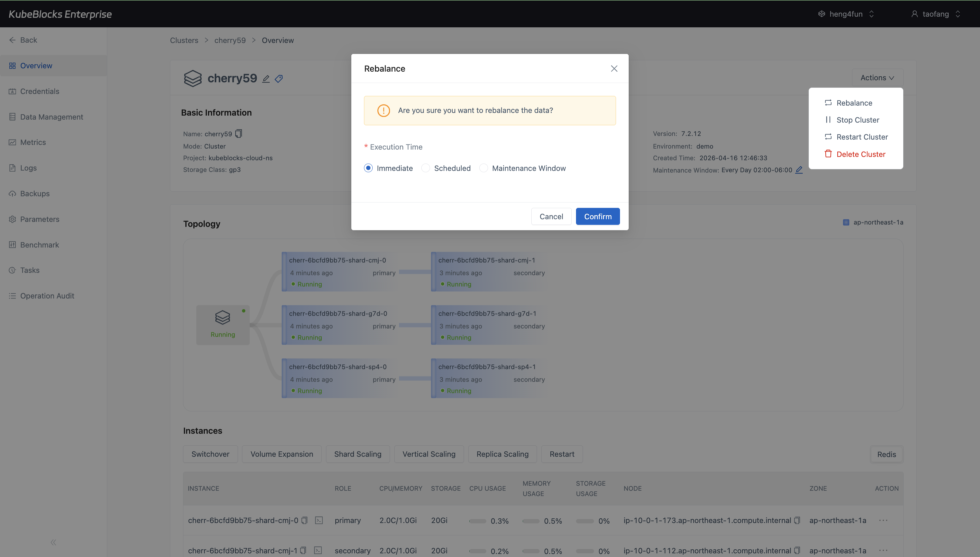
Task: Copy instance name shard-cmj-1
Action: click(303, 550)
